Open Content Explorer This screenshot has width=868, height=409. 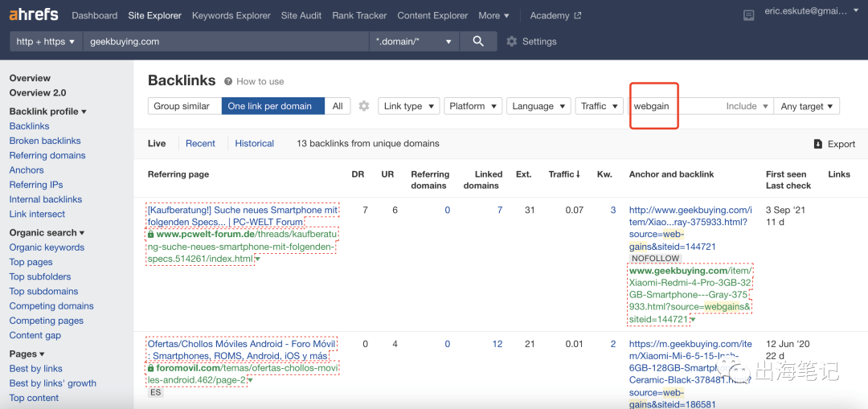tap(432, 15)
